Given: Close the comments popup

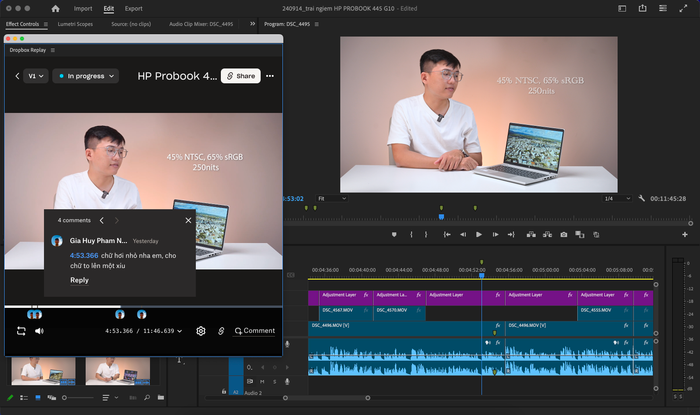Looking at the screenshot, I should 188,220.
